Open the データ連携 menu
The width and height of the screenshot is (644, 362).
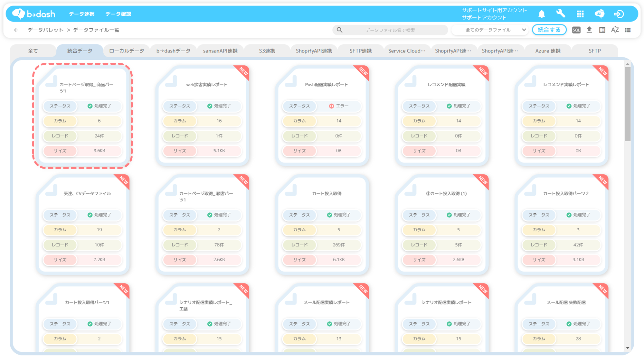click(x=81, y=14)
